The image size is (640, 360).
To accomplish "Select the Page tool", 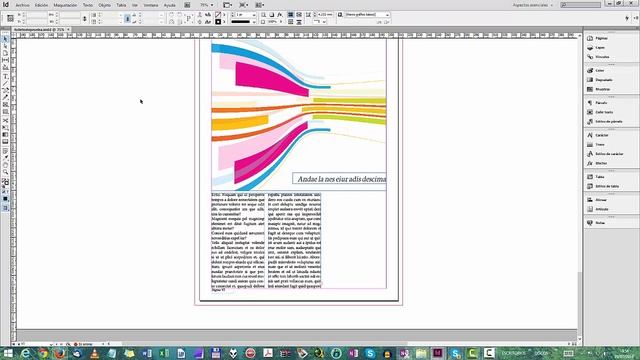I will 5,53.
